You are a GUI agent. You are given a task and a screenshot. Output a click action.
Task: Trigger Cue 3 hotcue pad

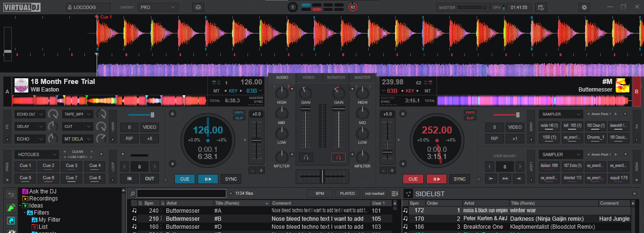(72, 166)
